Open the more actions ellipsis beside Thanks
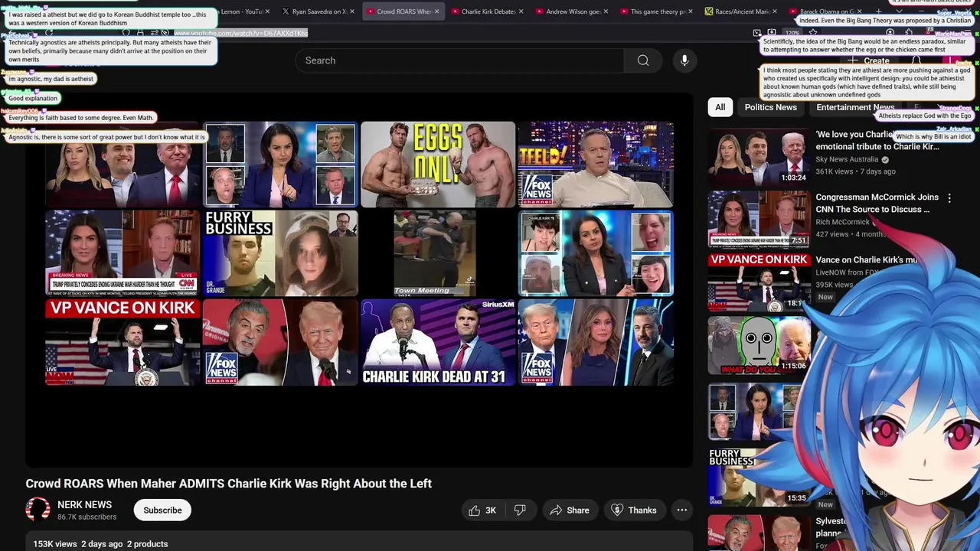 (x=681, y=510)
